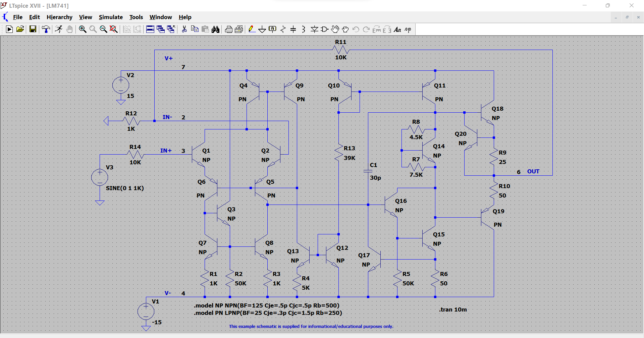
Task: Click the V+ net label
Action: coord(169,58)
